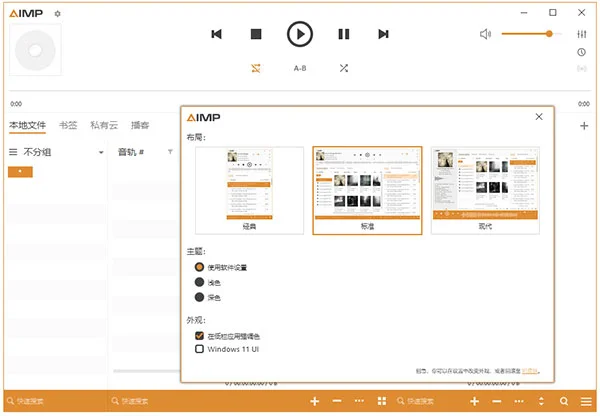This screenshot has height=416, width=600.
Task: Enable A-B section repeat
Action: 300,68
